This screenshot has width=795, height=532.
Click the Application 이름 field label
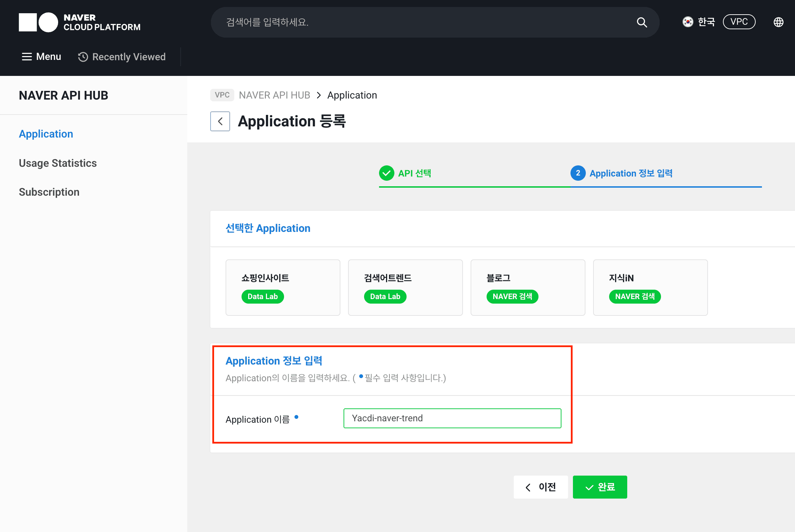pyautogui.click(x=258, y=419)
